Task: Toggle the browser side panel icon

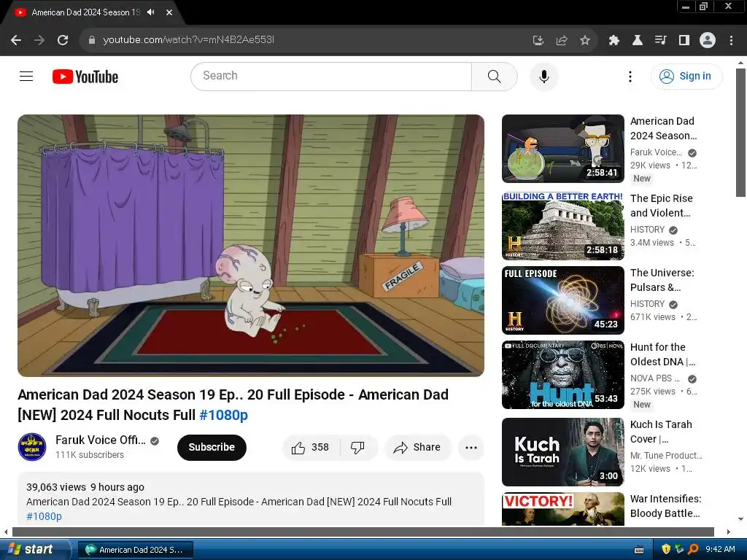Action: pos(684,41)
